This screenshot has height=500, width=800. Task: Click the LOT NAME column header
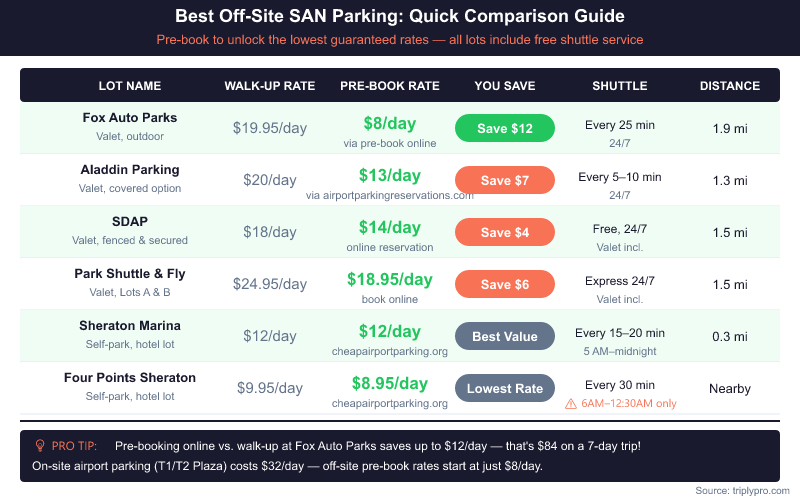click(x=130, y=86)
